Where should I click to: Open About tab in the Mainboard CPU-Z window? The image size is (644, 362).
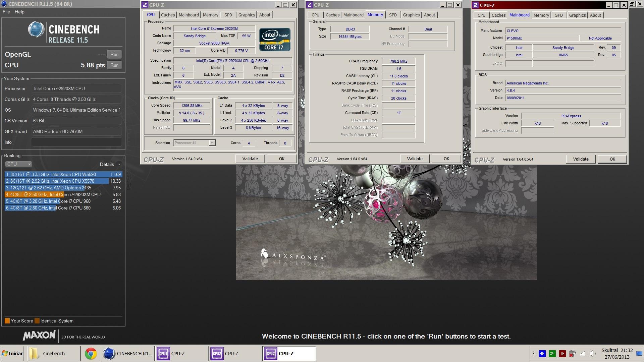595,15
